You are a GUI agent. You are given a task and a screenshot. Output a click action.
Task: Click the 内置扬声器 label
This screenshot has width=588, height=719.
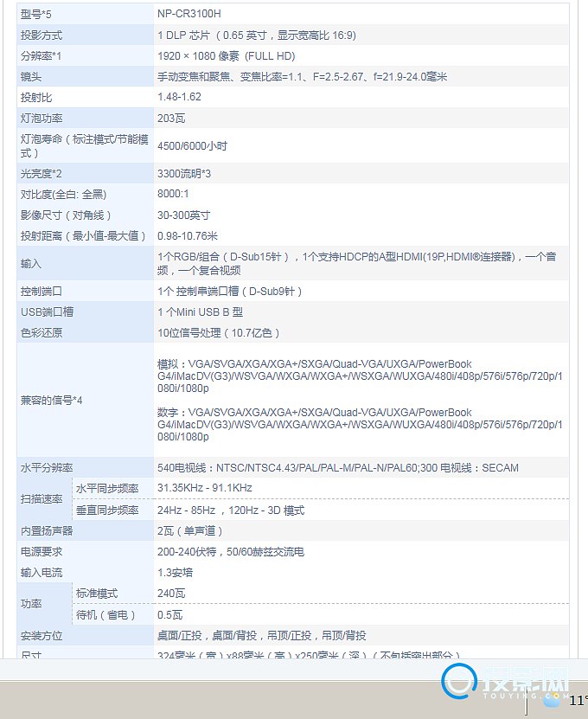point(47,531)
